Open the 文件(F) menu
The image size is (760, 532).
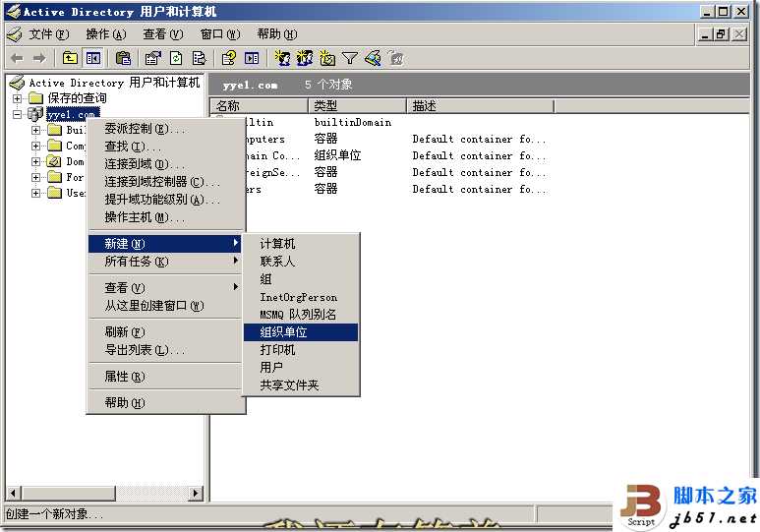pyautogui.click(x=48, y=34)
